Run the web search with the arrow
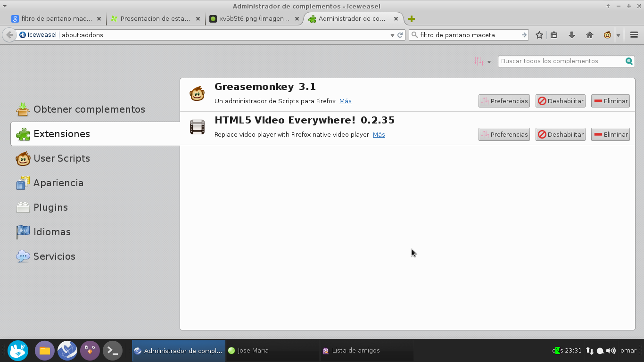 (x=524, y=35)
